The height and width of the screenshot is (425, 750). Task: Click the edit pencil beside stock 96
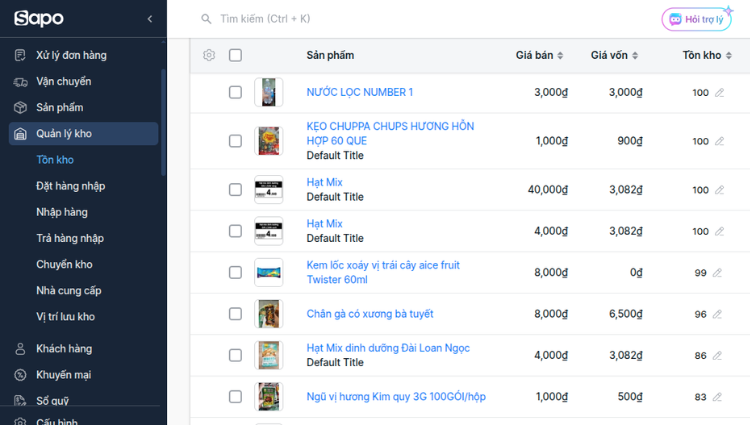coord(717,314)
